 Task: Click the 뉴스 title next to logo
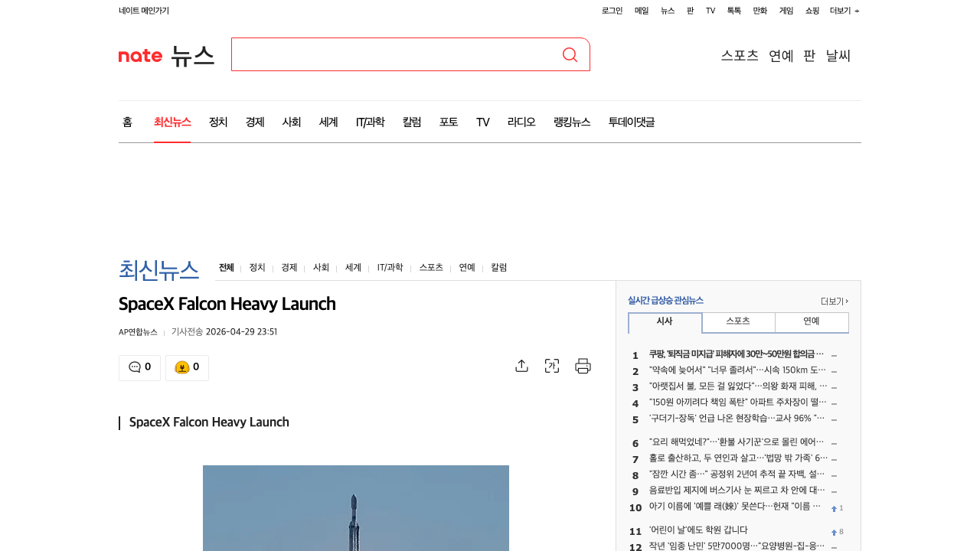tap(192, 55)
